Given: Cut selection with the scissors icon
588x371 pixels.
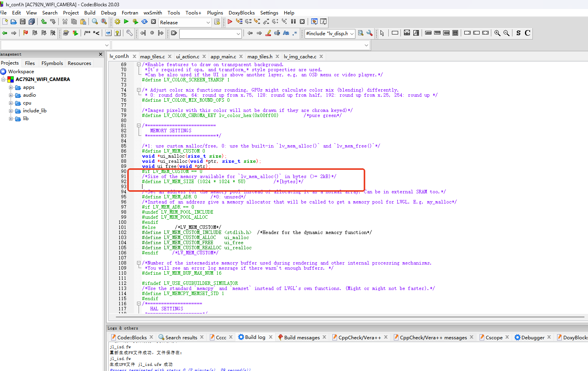Looking at the screenshot, I should tap(65, 22).
